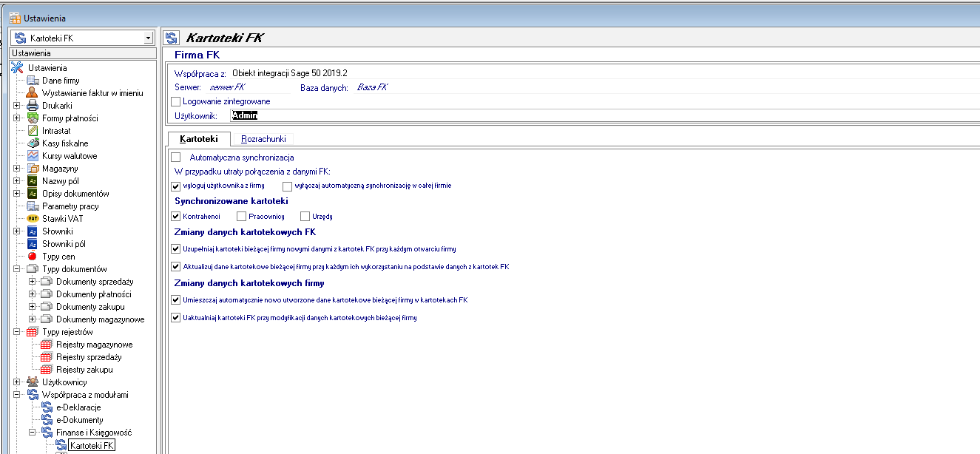Open the Intrastat icon item
Image resolution: width=980 pixels, height=454 pixels.
(33, 131)
